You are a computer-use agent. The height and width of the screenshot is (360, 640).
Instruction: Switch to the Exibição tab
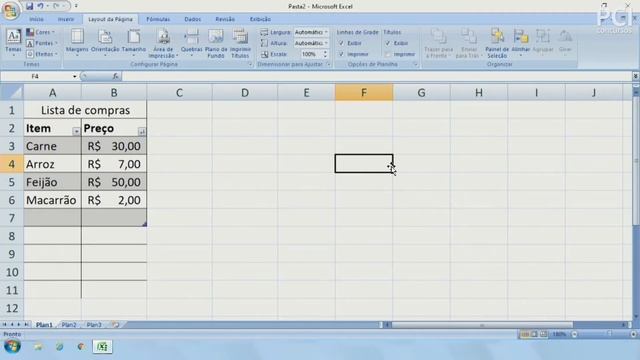pyautogui.click(x=260, y=19)
